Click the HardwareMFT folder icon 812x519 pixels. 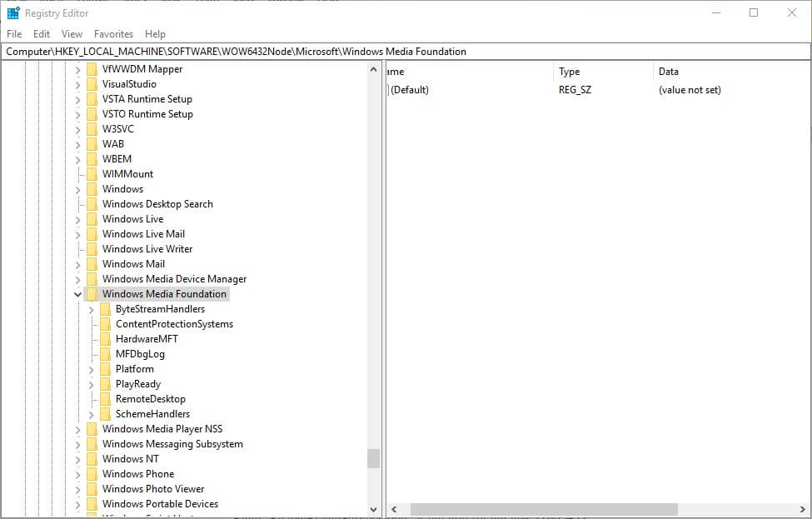click(105, 339)
